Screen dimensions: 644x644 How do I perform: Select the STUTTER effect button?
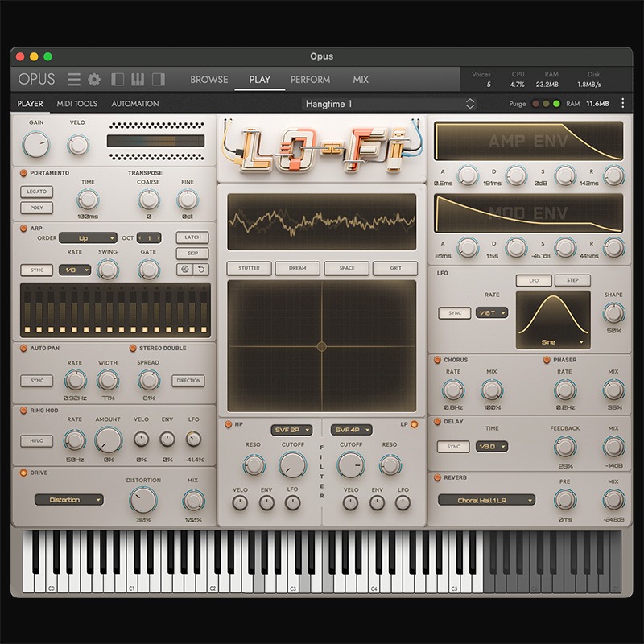[249, 268]
